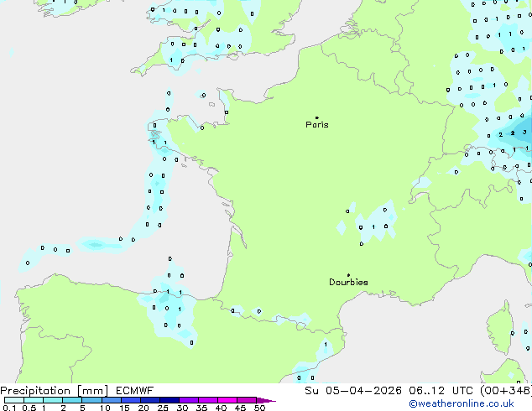Screen dimensions: 532x411
Task: Pick legend swatch between 15 and 20
Action: [x=130, y=400]
